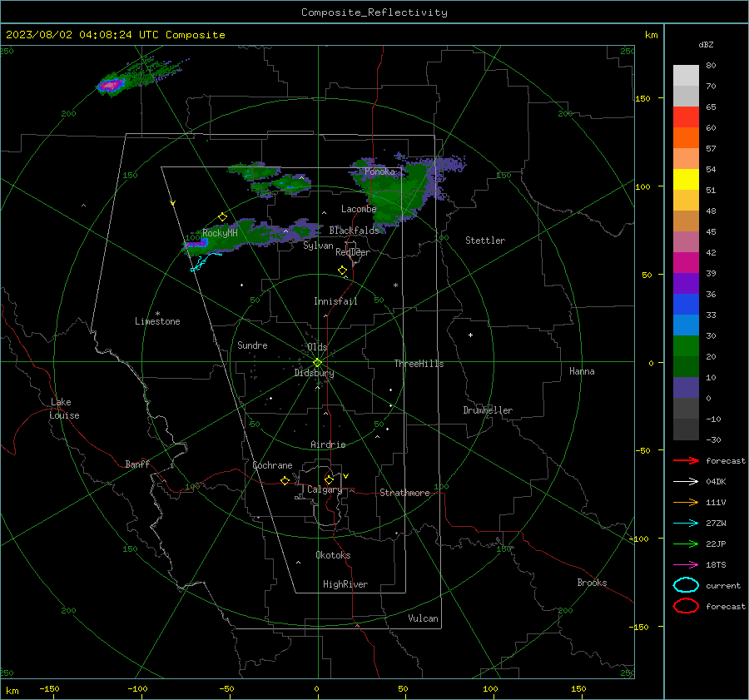Click the white 04DK arrow legend icon
749x700 pixels.
click(x=686, y=482)
